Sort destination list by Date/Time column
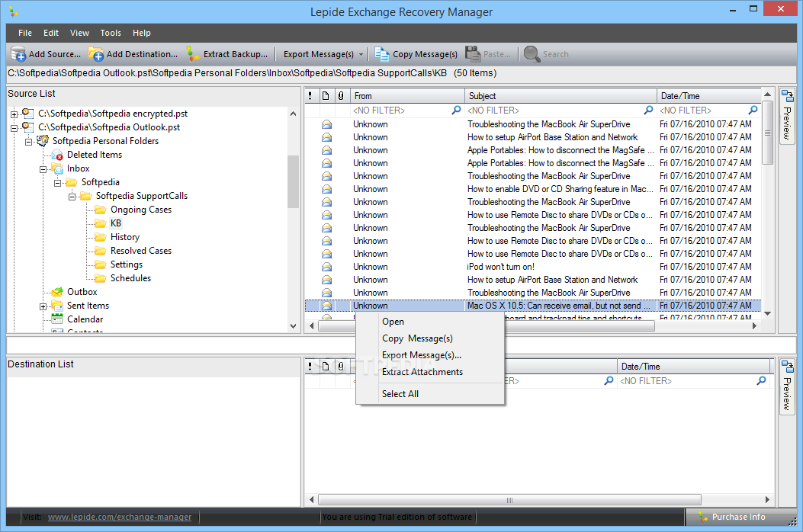803x532 pixels. [x=694, y=367]
